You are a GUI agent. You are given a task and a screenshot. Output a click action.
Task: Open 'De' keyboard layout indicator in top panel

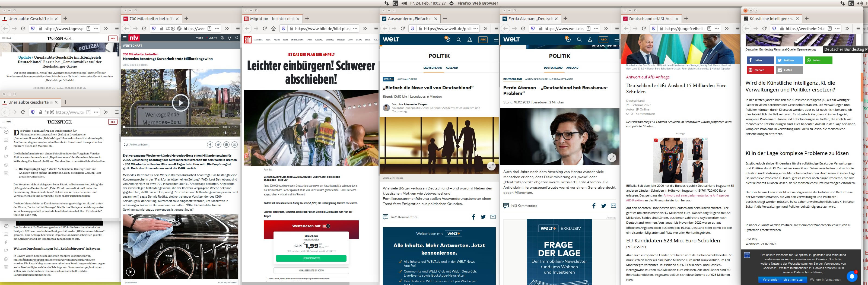395,3
